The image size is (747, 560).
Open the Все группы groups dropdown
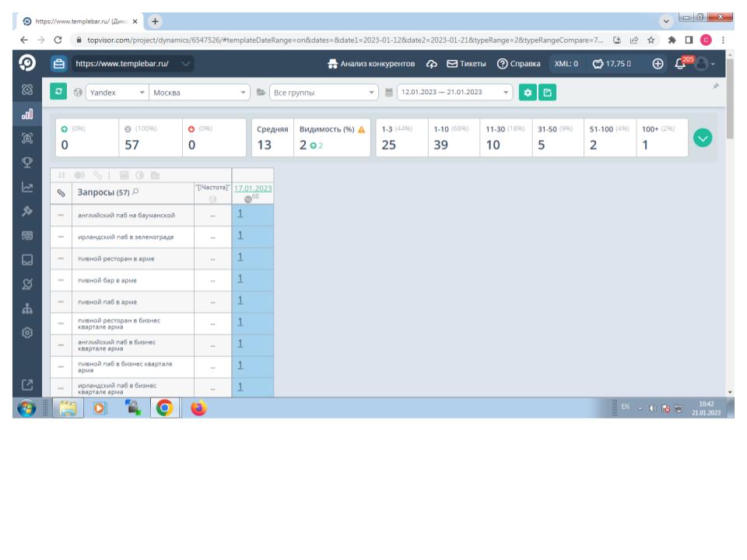tap(324, 93)
